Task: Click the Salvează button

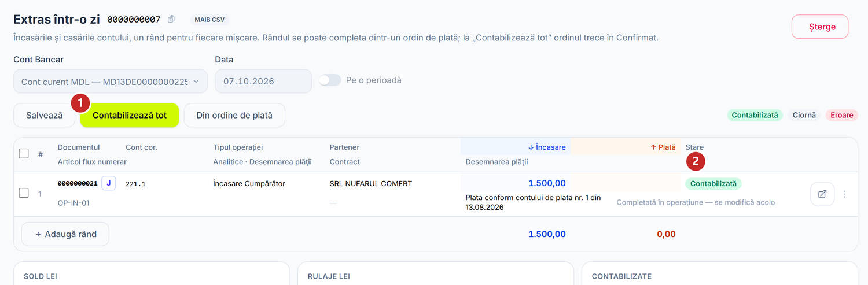Action: pos(45,115)
